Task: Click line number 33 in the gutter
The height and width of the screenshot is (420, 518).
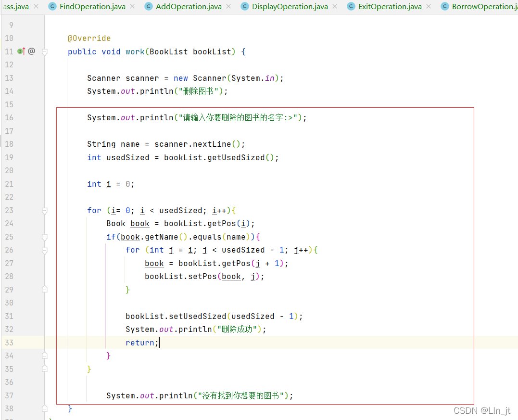Action: [x=9, y=343]
